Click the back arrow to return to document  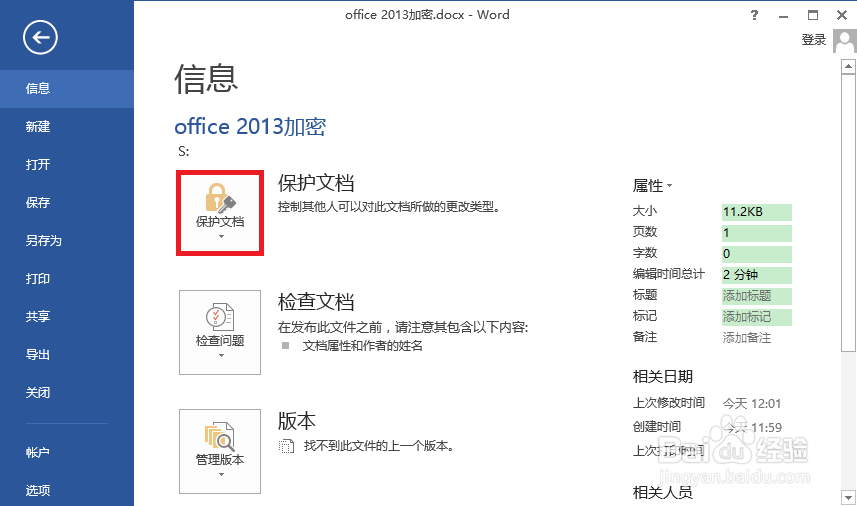point(40,37)
